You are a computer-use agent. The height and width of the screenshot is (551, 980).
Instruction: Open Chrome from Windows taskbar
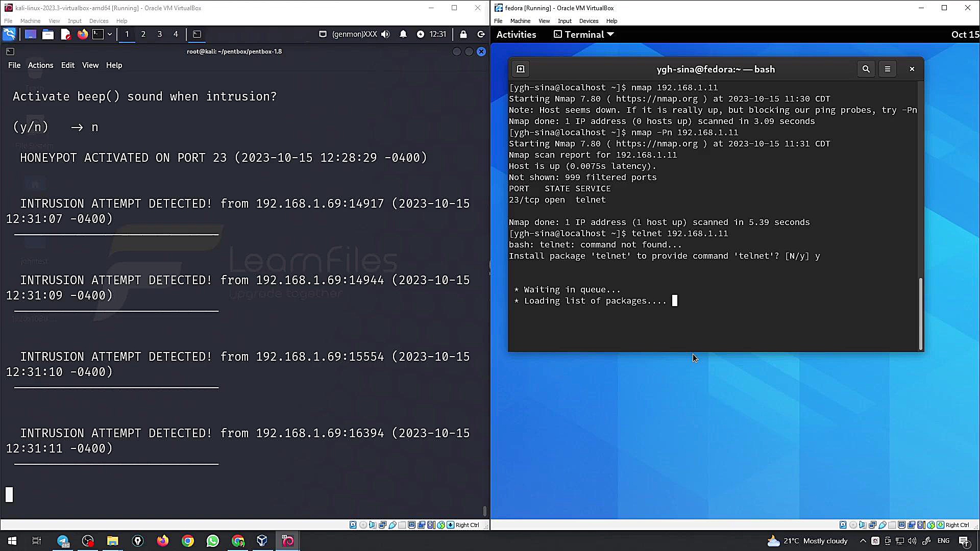188,541
